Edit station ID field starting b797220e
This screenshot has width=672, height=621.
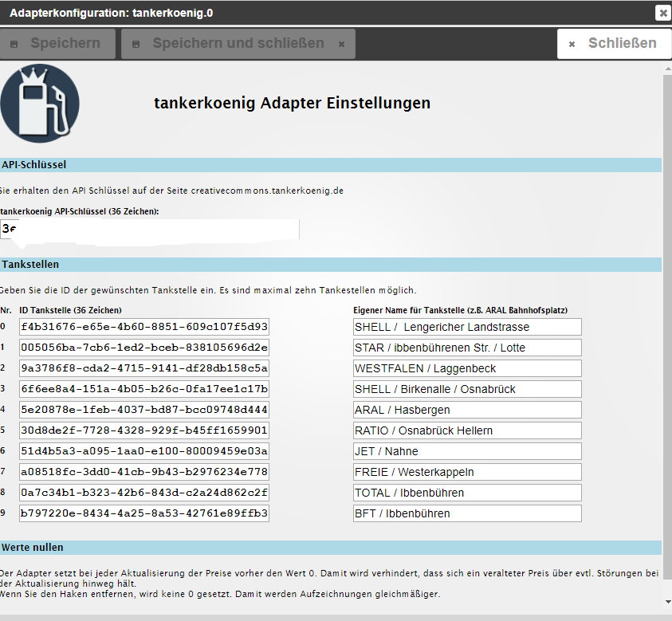click(x=144, y=513)
